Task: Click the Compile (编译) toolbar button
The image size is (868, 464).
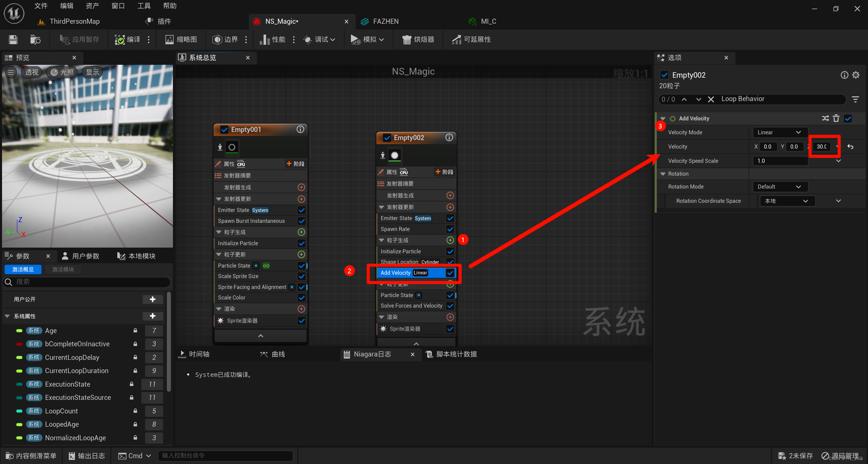Action: (x=127, y=40)
